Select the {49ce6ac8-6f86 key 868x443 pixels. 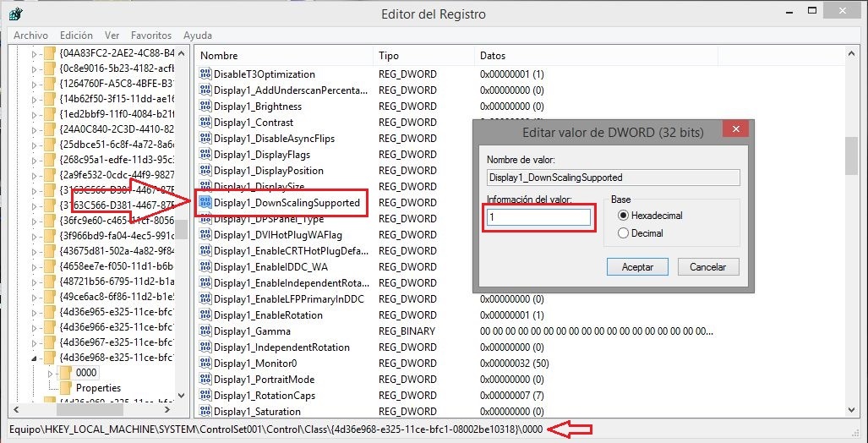117,296
